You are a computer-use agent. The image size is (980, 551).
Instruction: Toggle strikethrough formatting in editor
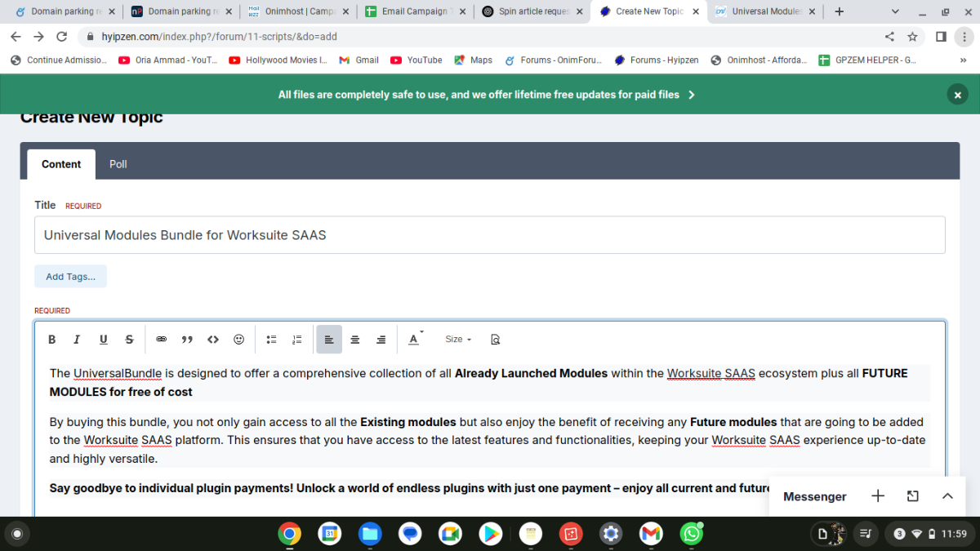pyautogui.click(x=129, y=340)
